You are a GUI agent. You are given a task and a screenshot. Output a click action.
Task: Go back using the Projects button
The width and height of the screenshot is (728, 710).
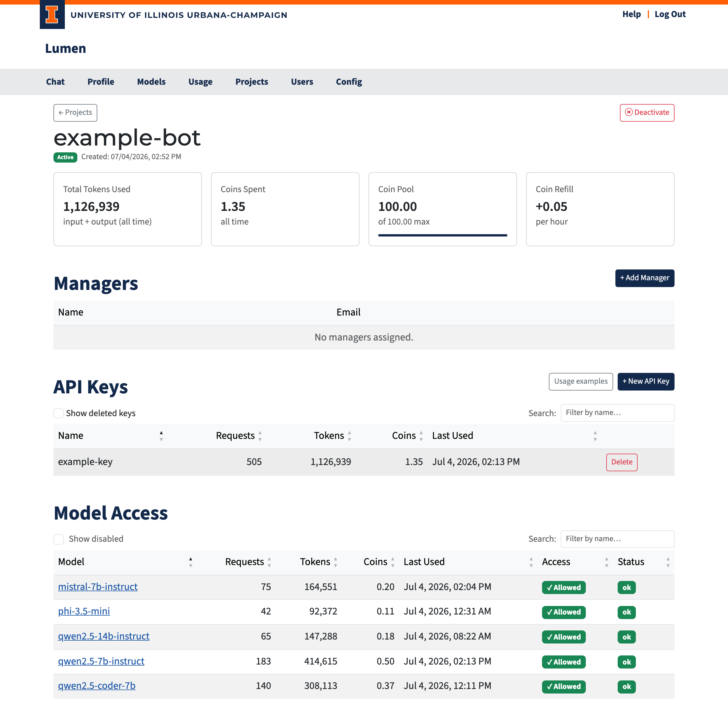tap(75, 113)
